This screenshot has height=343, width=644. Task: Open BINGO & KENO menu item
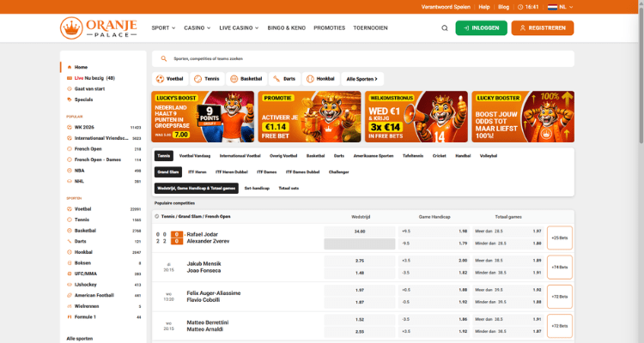pyautogui.click(x=286, y=28)
